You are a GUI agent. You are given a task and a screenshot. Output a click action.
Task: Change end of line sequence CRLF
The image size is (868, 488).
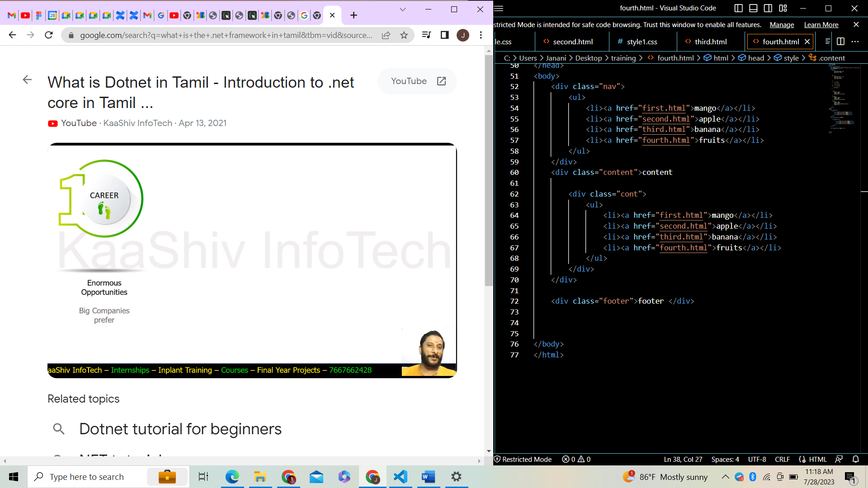click(782, 460)
